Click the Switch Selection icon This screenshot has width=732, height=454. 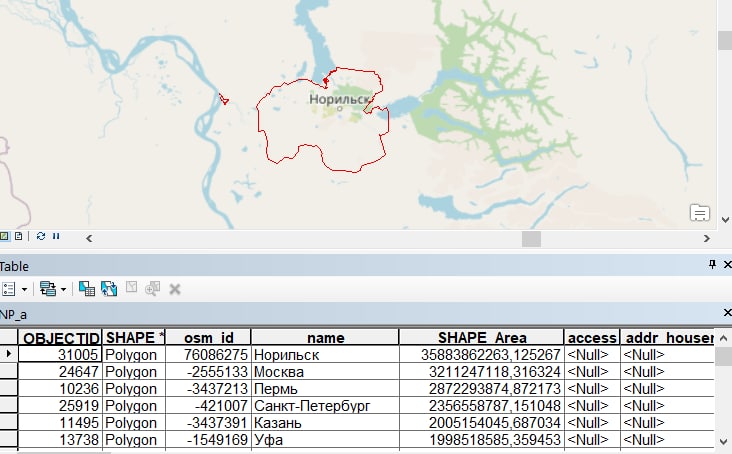[x=109, y=289]
